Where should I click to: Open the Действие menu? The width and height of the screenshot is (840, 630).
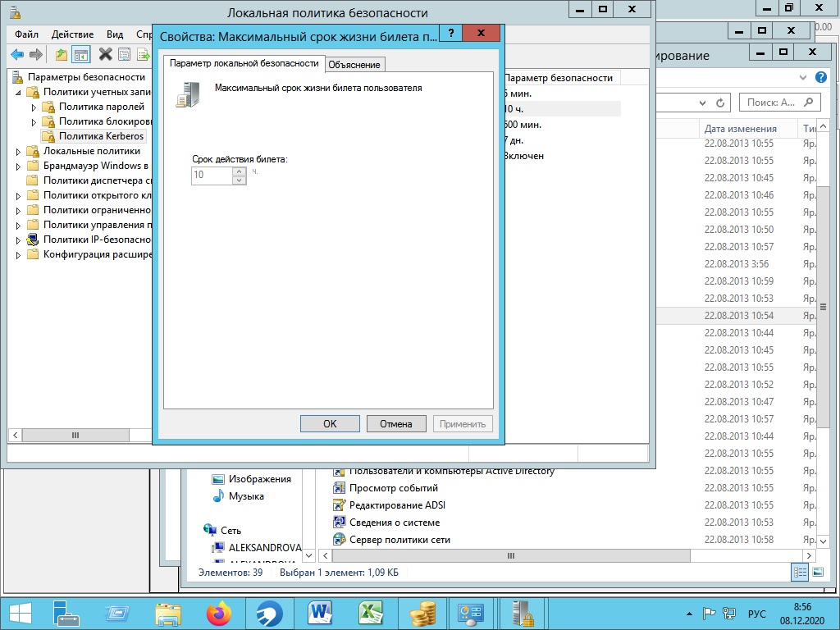(72, 34)
